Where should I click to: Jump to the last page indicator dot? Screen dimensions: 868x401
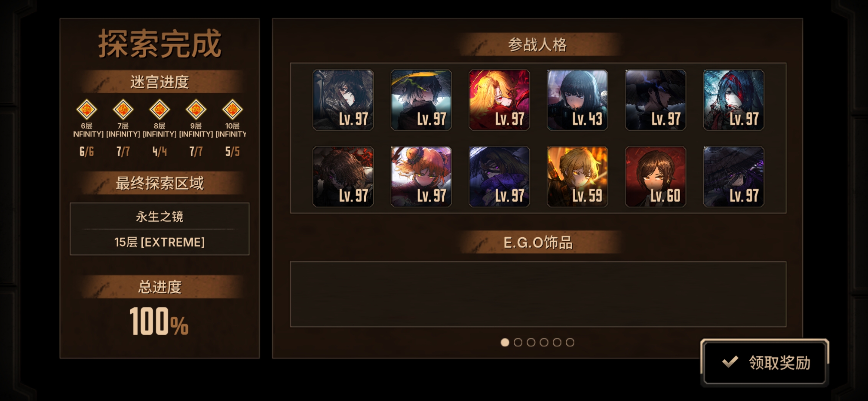pyautogui.click(x=570, y=342)
